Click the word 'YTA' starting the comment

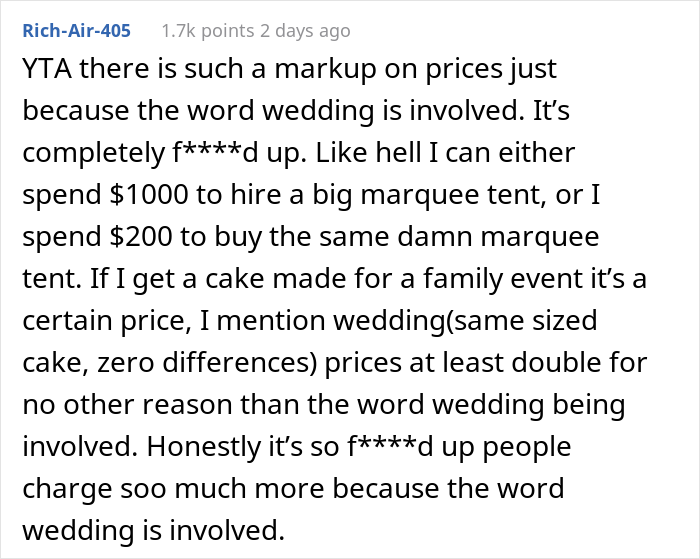[x=47, y=69]
